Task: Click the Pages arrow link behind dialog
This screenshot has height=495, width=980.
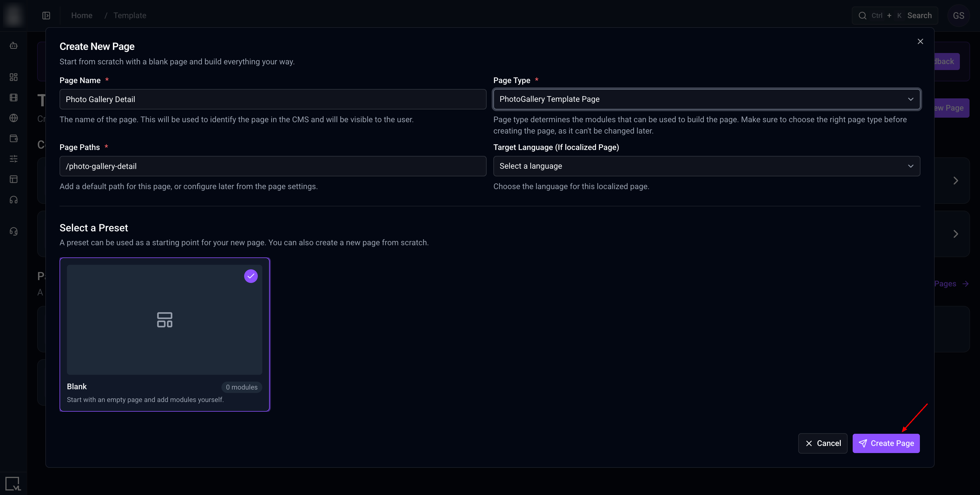Action: pyautogui.click(x=951, y=284)
